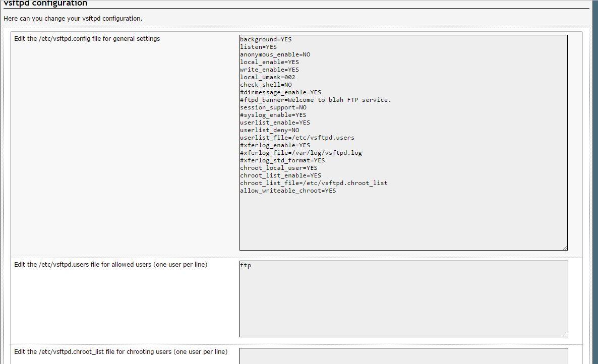Image resolution: width=598 pixels, height=364 pixels.
Task: Click inside the vsftpd.chroot_list textarea
Action: [403, 356]
